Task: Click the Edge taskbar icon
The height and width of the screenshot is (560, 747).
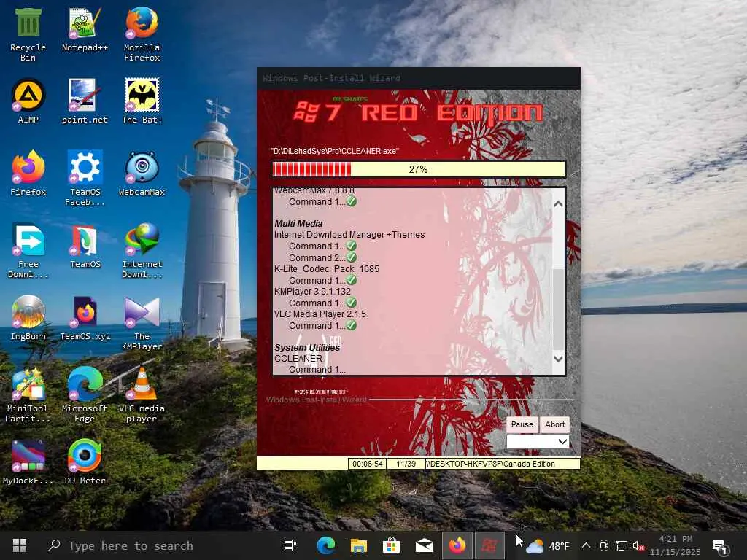Action: [326, 545]
